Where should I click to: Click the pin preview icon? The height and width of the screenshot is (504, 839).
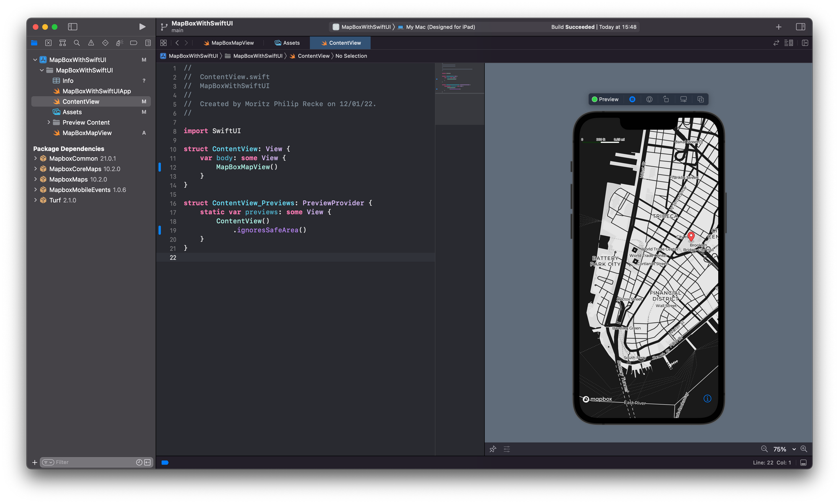tap(493, 449)
